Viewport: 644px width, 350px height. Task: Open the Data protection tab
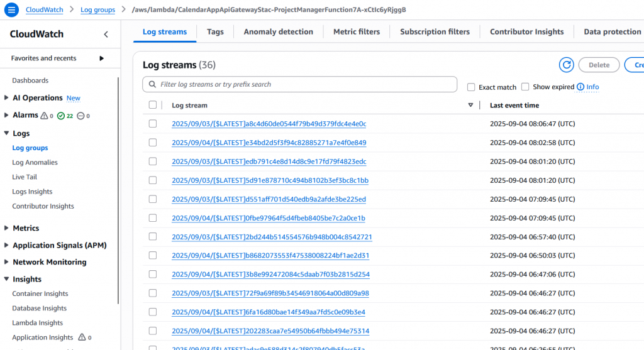tap(613, 31)
